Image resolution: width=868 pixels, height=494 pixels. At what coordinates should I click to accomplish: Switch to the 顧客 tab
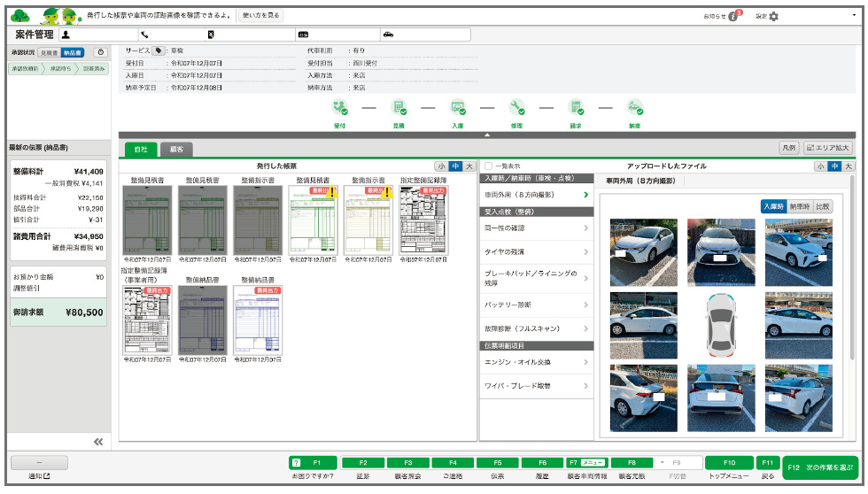click(x=176, y=150)
